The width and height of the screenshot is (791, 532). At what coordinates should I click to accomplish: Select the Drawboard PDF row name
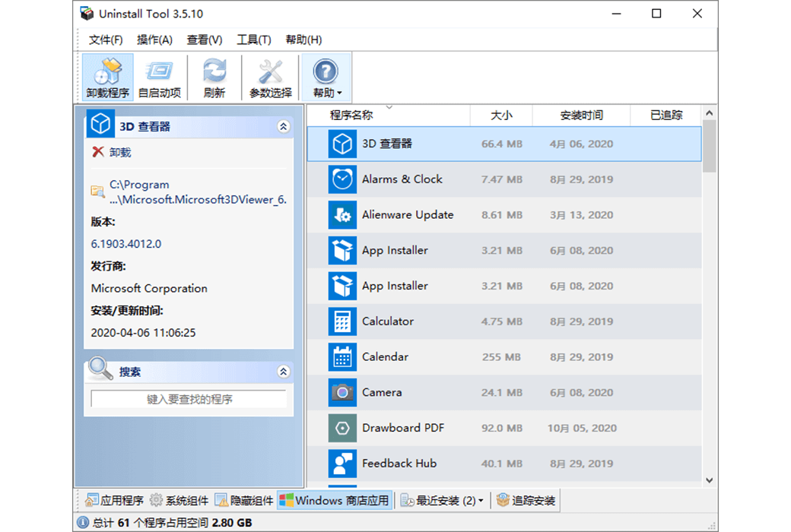click(x=403, y=428)
